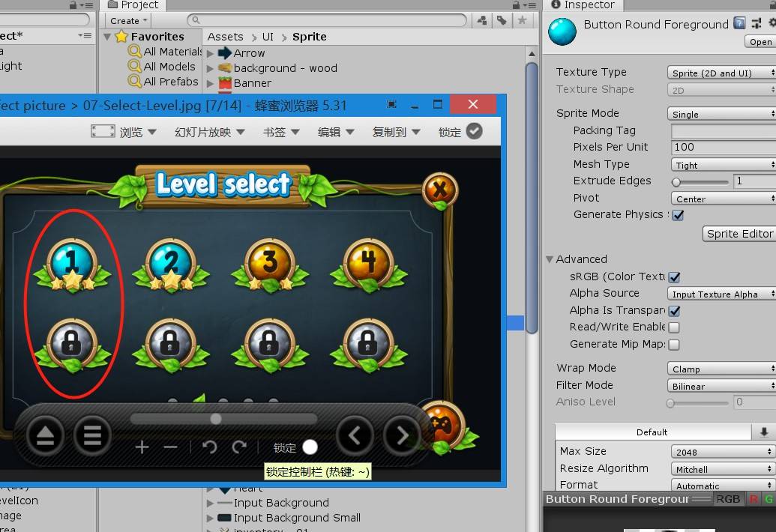Viewport: 776px width, 532px height.
Task: Switch to the Project tab
Action: tap(133, 5)
